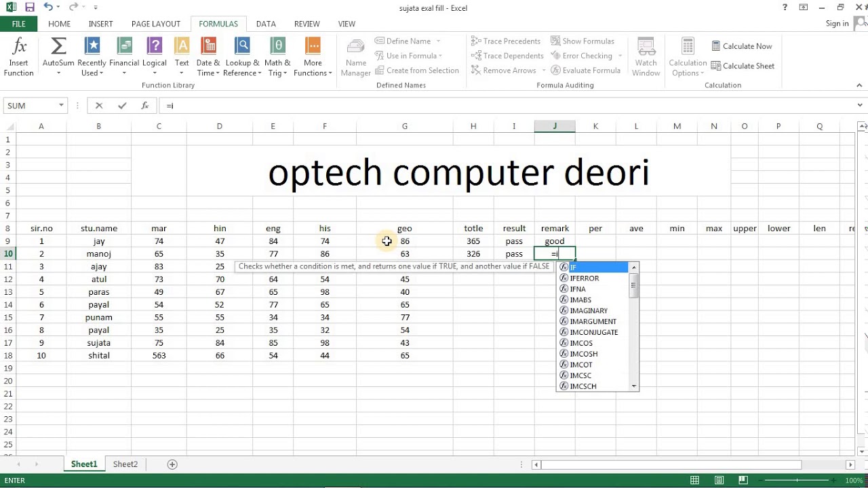Choose IF function from autocomplete list
The image size is (868, 488).
593,267
